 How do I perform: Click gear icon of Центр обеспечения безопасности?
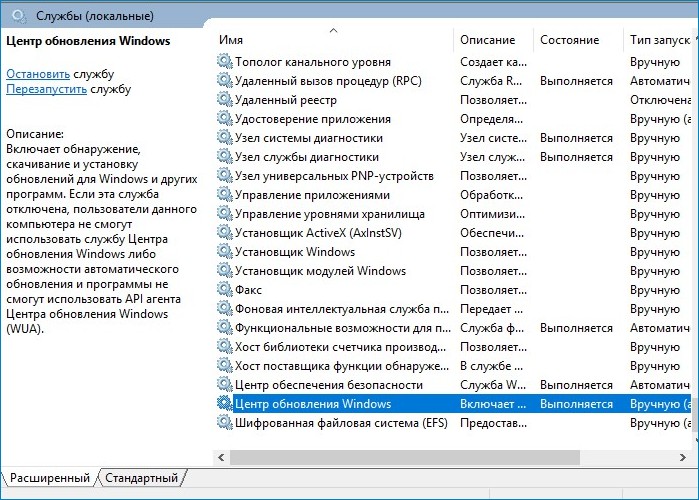click(x=224, y=385)
